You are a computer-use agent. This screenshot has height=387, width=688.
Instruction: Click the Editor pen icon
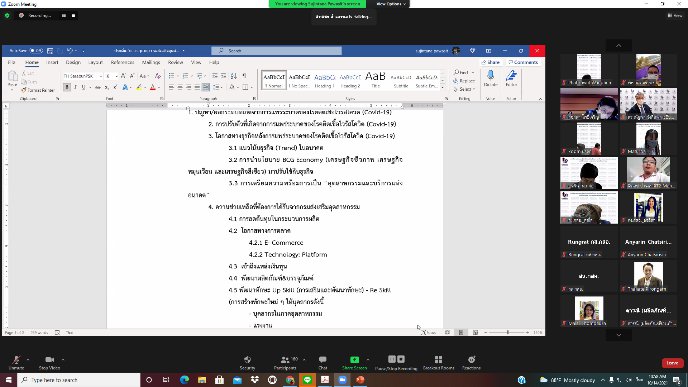[x=511, y=75]
